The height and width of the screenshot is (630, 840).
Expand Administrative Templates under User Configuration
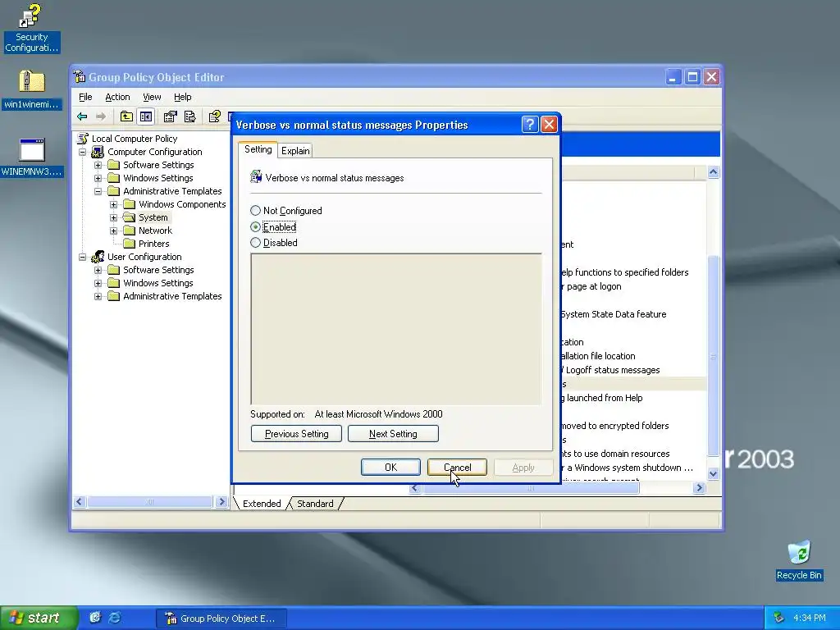[98, 296]
